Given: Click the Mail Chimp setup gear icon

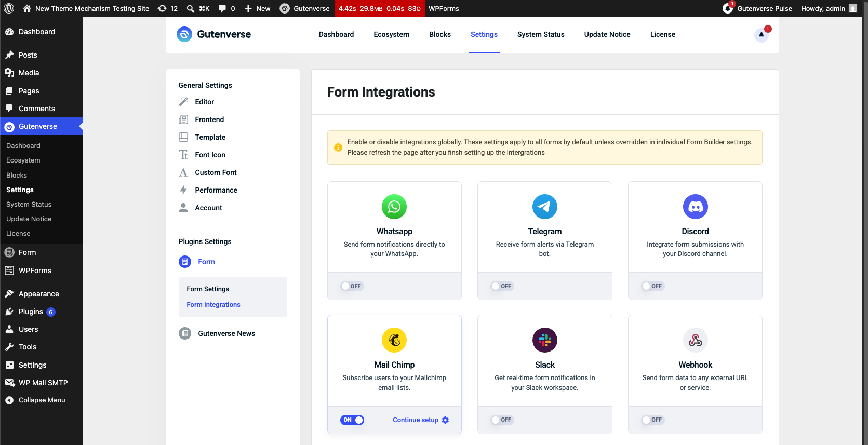Looking at the screenshot, I should (445, 420).
